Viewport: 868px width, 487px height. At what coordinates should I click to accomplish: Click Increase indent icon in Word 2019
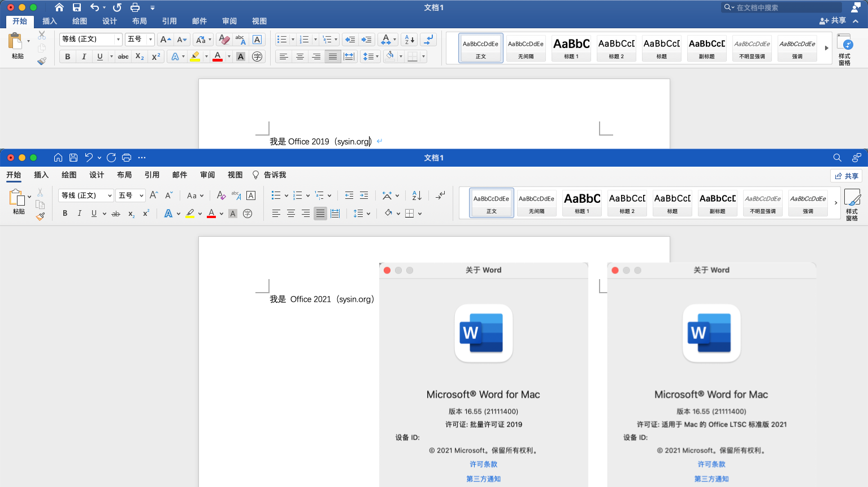tap(367, 39)
